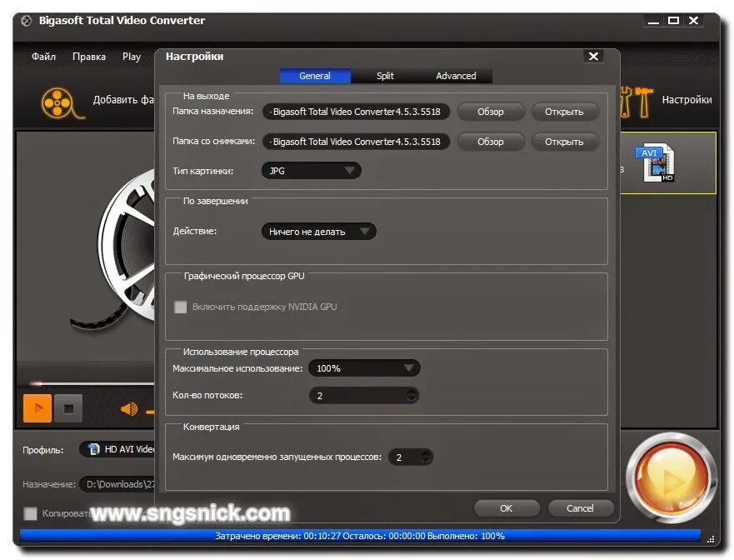Start conversion with the big orange button
Image resolution: width=734 pixels, height=560 pixels.
point(672,478)
